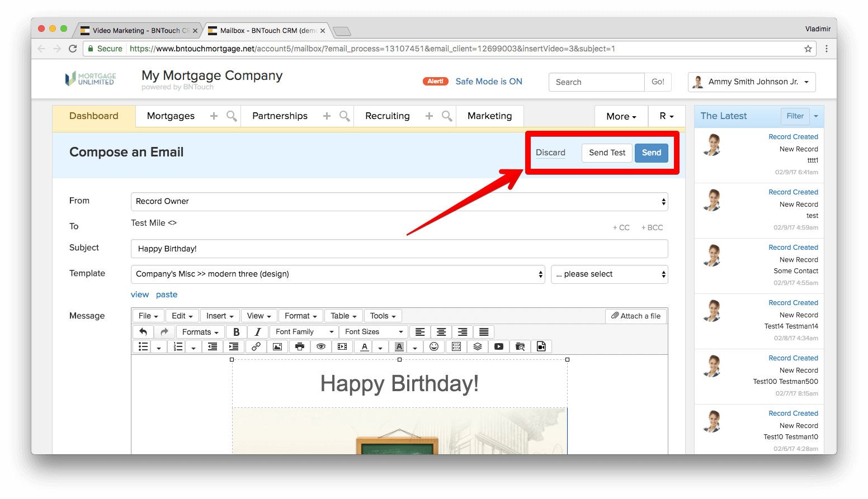This screenshot has width=868, height=499.
Task: Click the film strip media icon
Action: 342,346
